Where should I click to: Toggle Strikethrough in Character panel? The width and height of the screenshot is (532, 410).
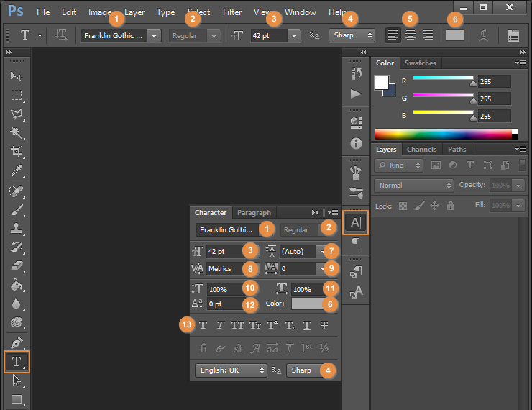point(324,326)
